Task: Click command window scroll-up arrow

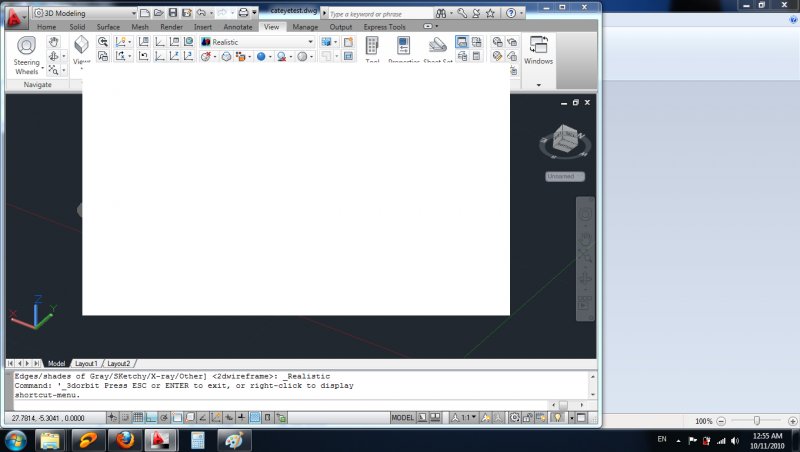Action: (592, 376)
